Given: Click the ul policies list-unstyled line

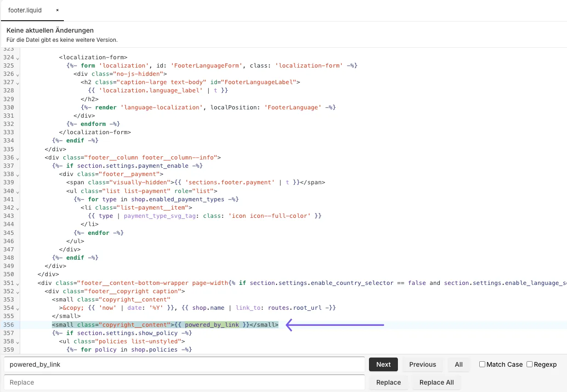Looking at the screenshot, I should click(x=122, y=341).
